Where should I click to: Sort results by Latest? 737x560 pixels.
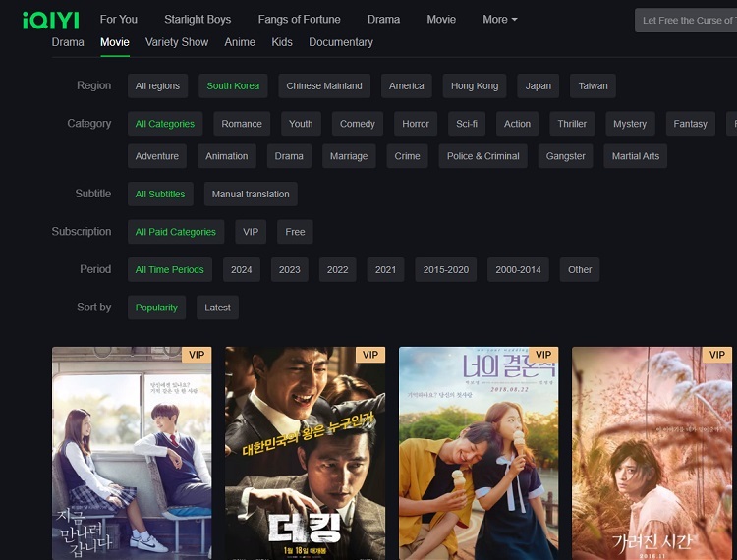pyautogui.click(x=217, y=308)
